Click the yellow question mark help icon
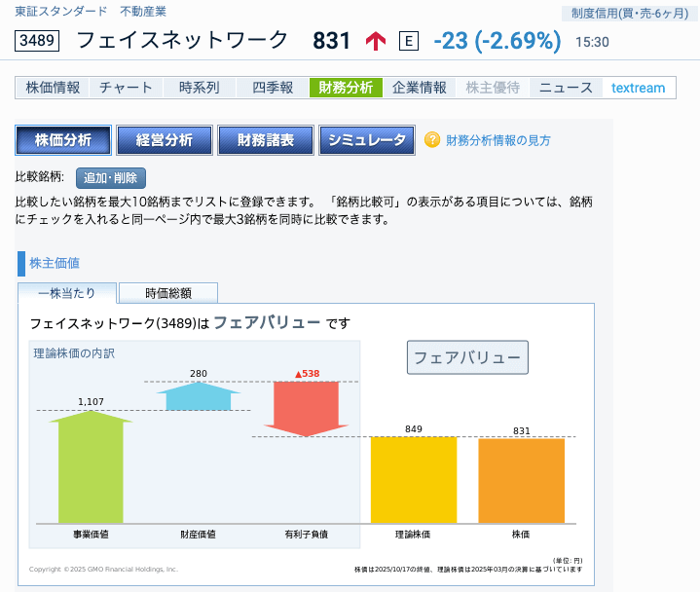700x592 pixels. click(432, 140)
